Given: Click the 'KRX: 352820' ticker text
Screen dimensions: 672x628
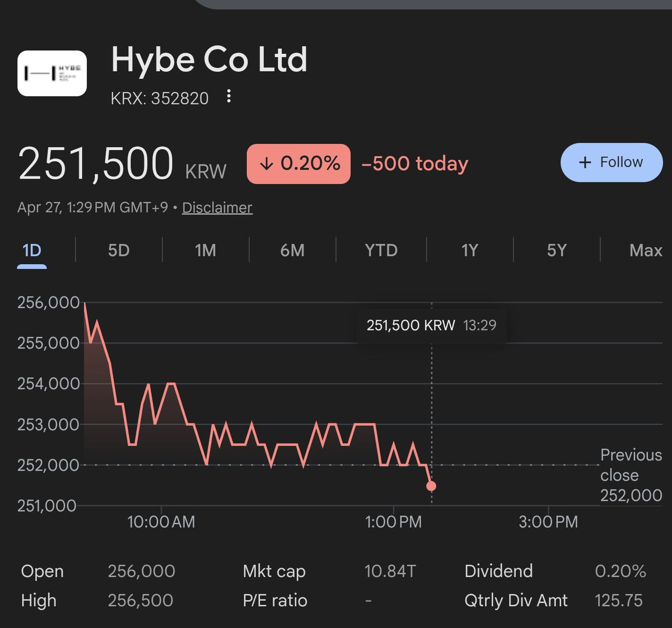Looking at the screenshot, I should (160, 99).
